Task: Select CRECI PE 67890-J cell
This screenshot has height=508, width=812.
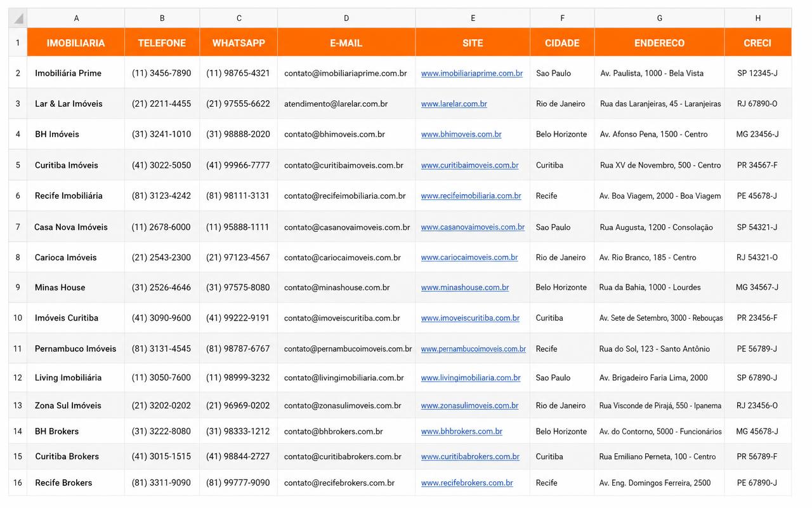Action: (757, 483)
